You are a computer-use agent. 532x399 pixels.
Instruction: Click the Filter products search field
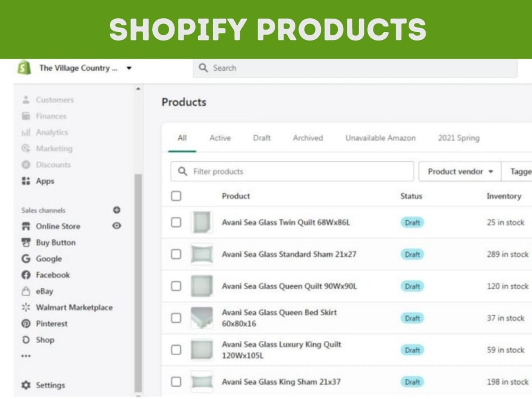tap(290, 171)
